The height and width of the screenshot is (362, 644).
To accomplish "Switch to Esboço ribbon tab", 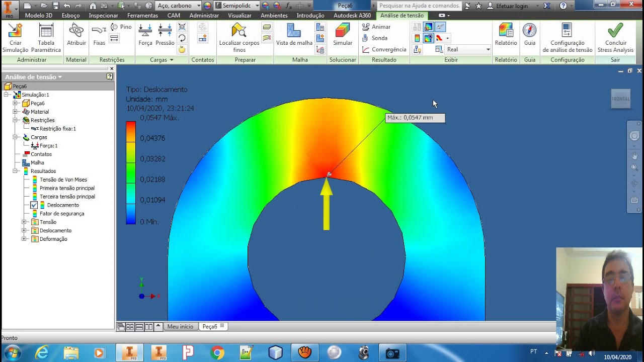I will (70, 16).
